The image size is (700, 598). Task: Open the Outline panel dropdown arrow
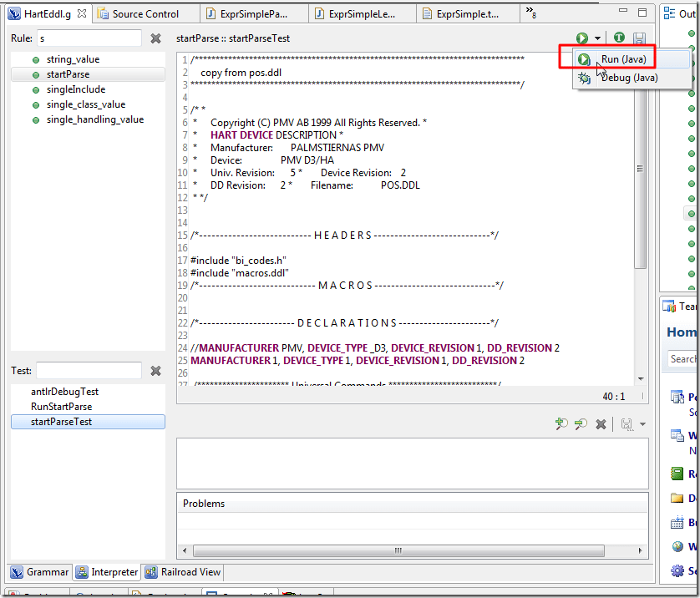697,13
